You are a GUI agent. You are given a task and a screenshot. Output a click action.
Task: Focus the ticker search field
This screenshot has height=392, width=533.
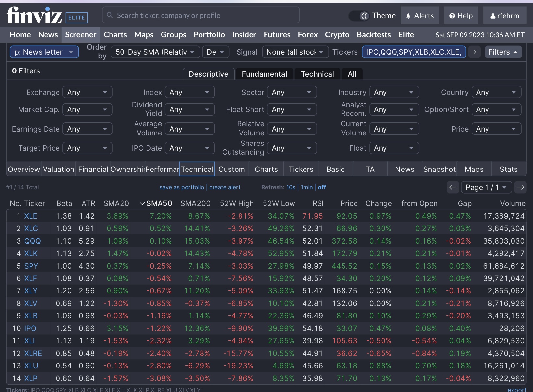[x=201, y=15]
